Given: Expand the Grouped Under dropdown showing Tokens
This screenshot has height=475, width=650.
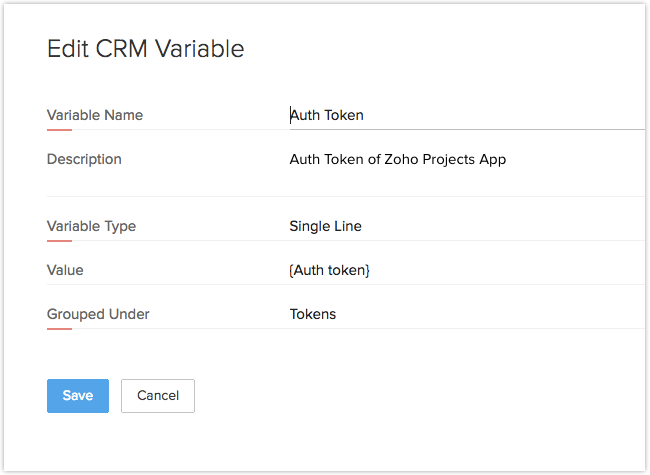Looking at the screenshot, I should coord(460,314).
